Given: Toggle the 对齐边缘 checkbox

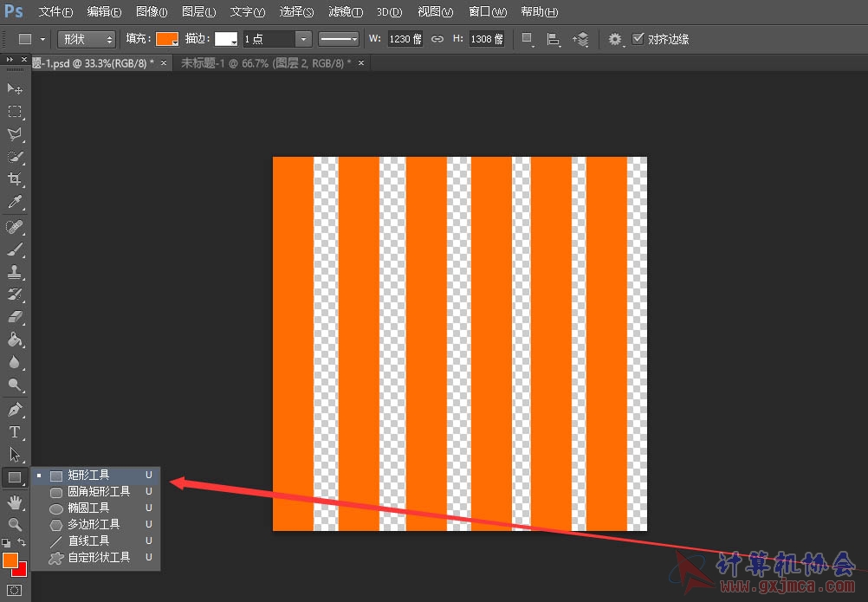Looking at the screenshot, I should click(638, 38).
